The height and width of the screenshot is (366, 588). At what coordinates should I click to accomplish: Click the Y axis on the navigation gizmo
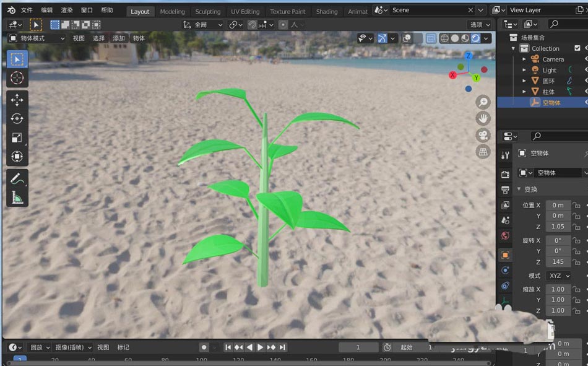tap(476, 77)
